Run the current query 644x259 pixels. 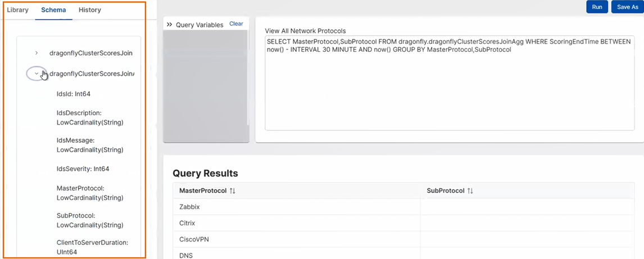click(x=597, y=7)
